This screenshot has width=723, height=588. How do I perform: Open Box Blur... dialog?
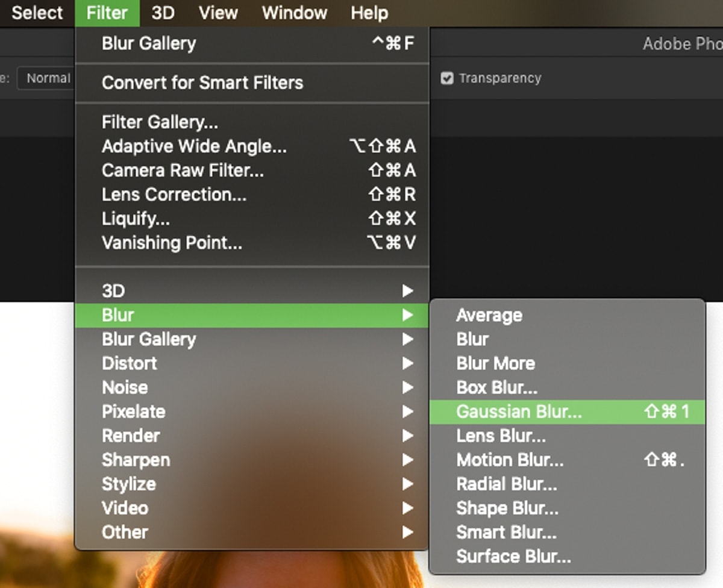click(567, 387)
